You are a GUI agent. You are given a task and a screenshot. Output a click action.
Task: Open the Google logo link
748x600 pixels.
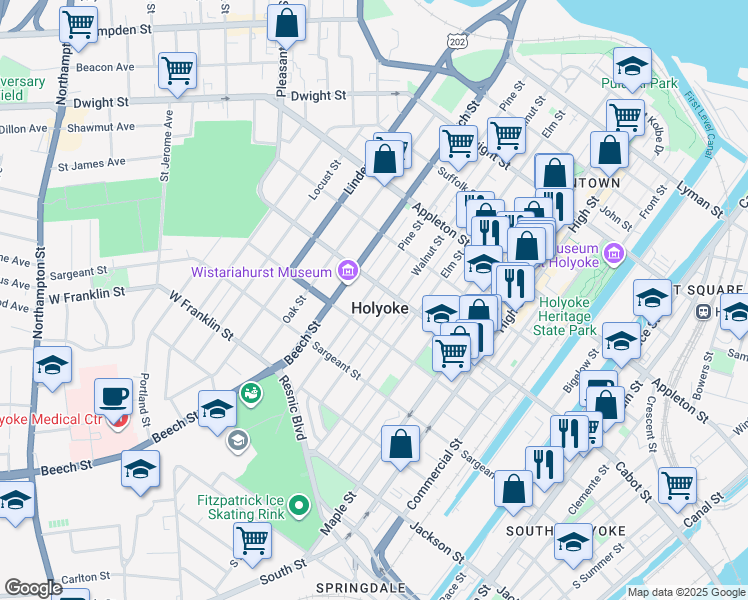point(32,588)
